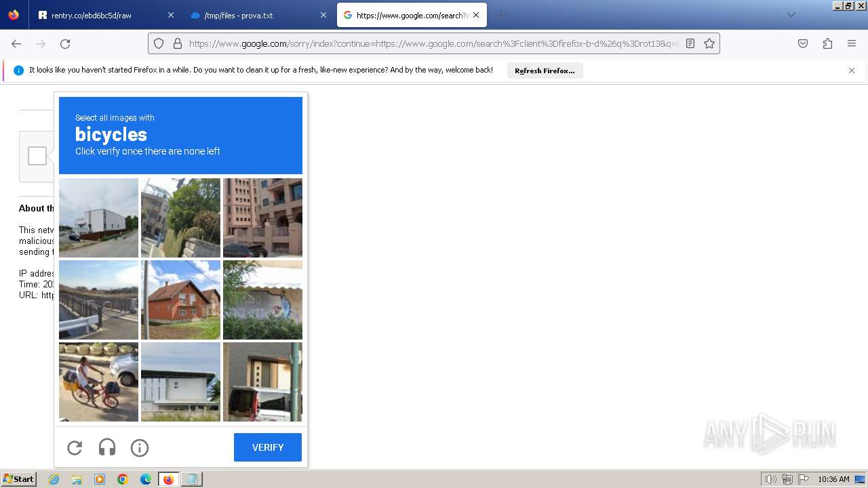Click the Firefox View icon

(14, 15)
